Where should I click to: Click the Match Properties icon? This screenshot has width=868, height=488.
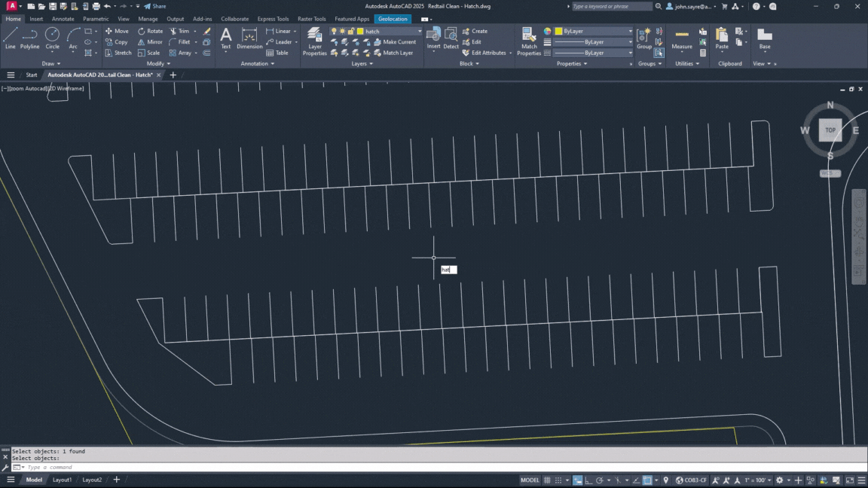click(529, 41)
